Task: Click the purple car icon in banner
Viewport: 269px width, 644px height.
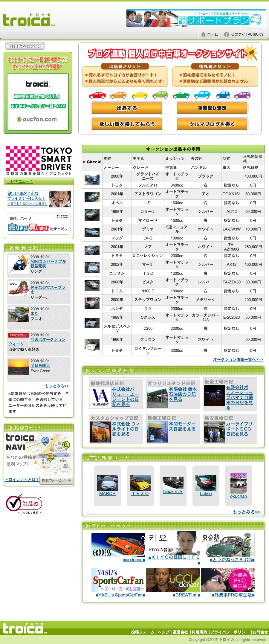Action: 242,95
